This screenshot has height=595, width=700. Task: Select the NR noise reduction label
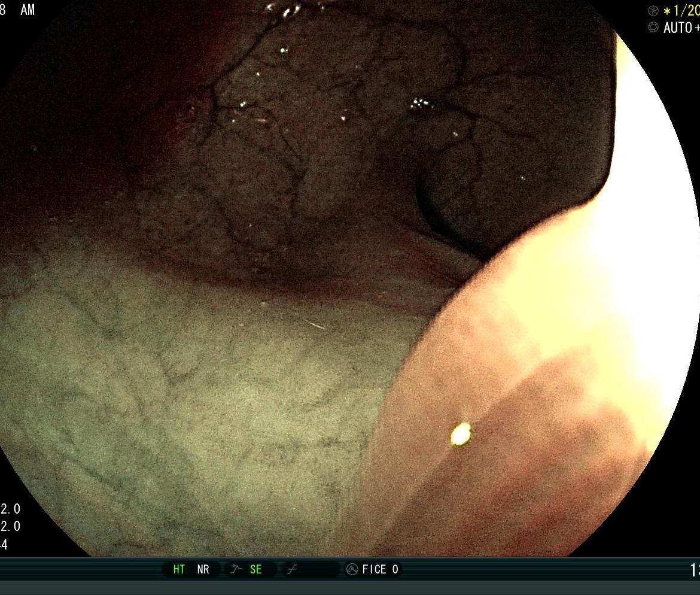click(203, 569)
